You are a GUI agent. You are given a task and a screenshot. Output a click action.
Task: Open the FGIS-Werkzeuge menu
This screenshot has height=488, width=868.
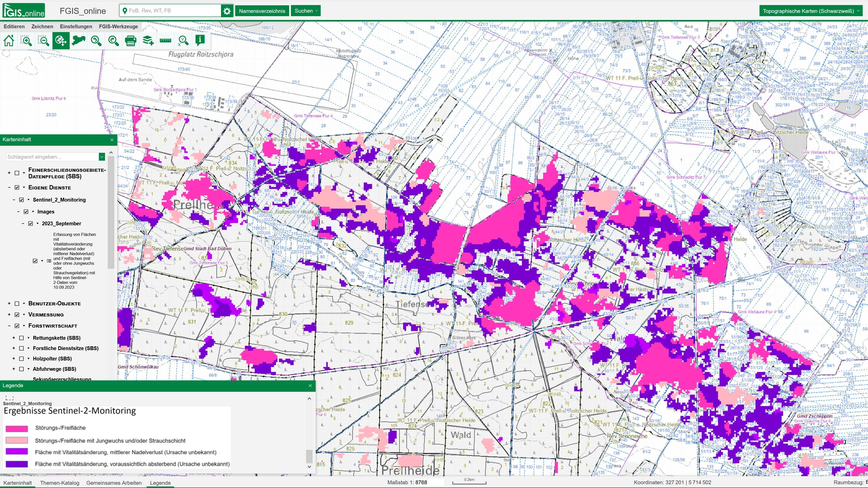point(118,26)
